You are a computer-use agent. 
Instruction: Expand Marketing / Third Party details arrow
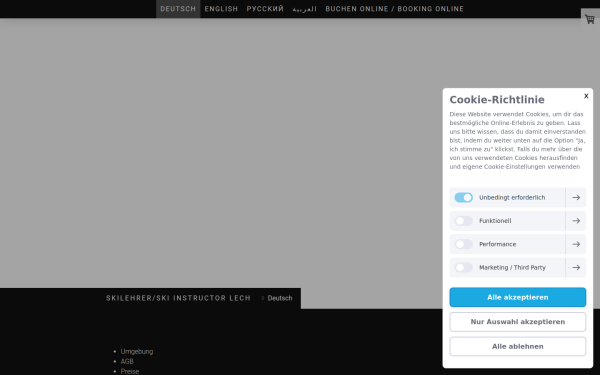pyautogui.click(x=576, y=267)
